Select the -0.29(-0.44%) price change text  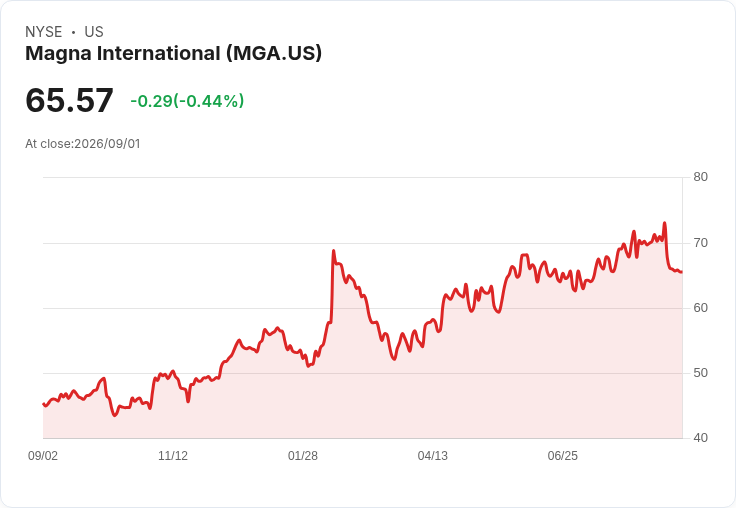tap(187, 101)
